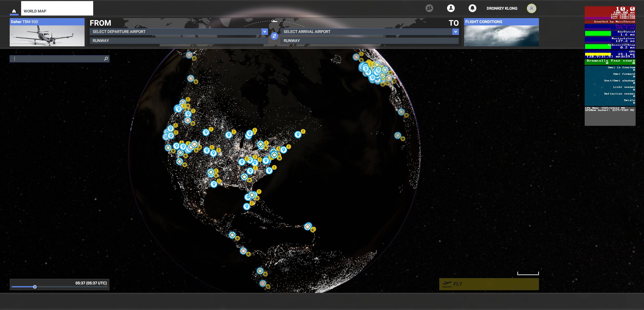
Task: Click the DRONKEY KLONG username
Action: point(502,8)
